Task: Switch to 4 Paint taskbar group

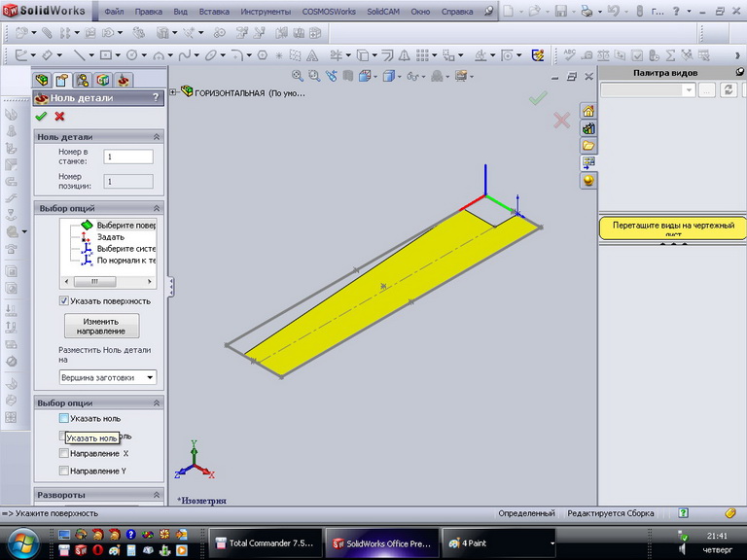Action: (x=499, y=542)
